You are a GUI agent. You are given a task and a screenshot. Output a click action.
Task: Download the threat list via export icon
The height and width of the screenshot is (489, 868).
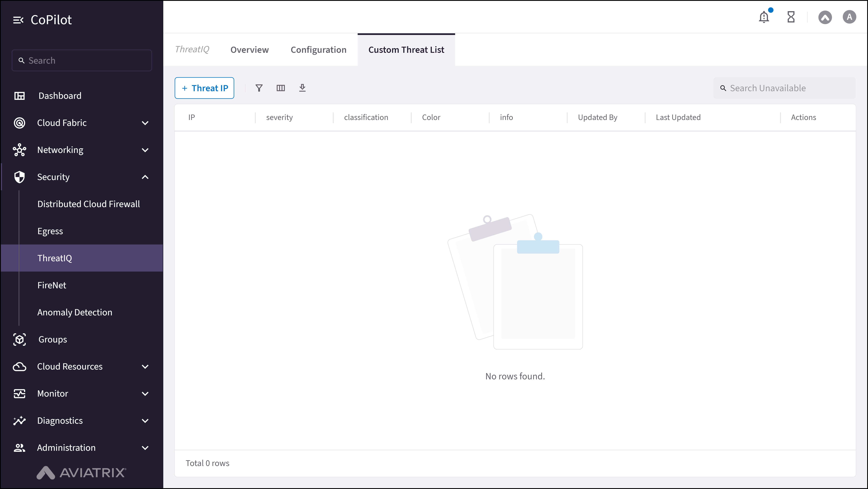302,88
